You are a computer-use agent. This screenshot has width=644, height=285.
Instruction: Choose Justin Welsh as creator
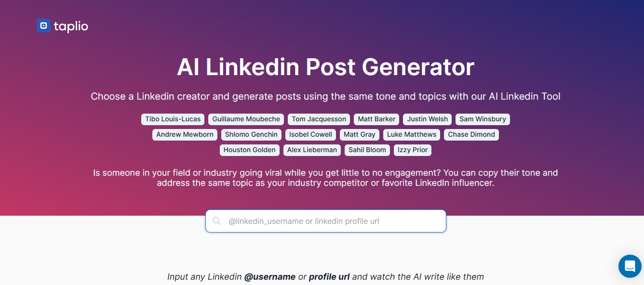(x=427, y=119)
